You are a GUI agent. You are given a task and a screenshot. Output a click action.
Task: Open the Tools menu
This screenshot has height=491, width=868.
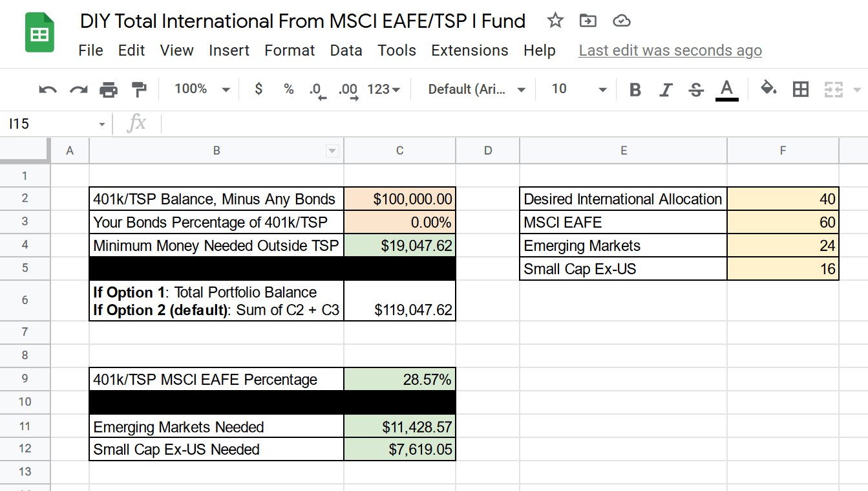(397, 50)
